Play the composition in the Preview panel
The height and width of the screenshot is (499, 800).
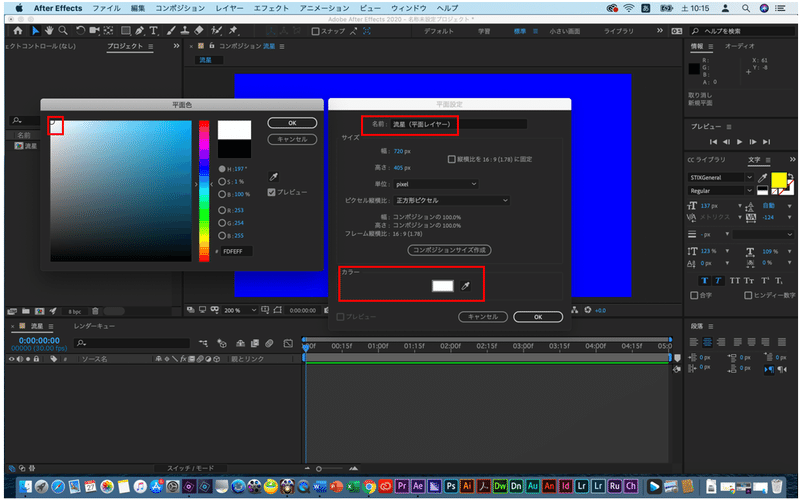tap(739, 142)
